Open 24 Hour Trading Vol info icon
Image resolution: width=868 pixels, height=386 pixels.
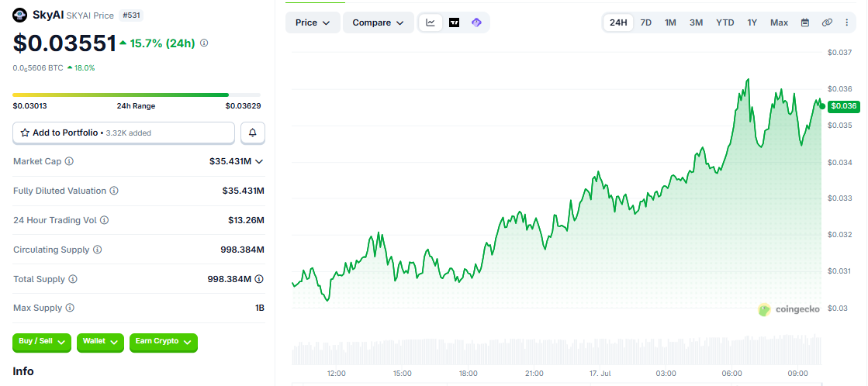(104, 220)
